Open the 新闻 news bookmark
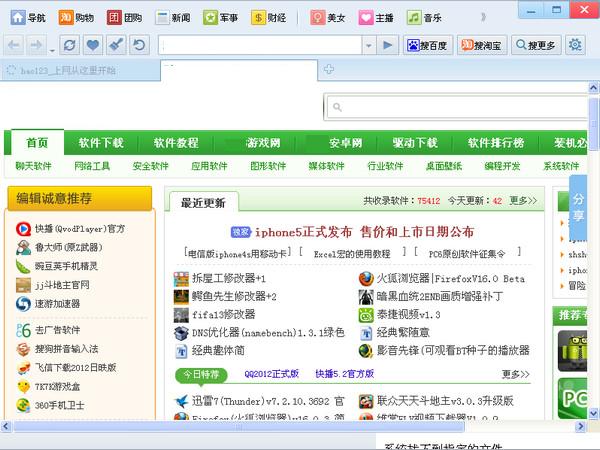The image size is (600, 450). pyautogui.click(x=173, y=18)
